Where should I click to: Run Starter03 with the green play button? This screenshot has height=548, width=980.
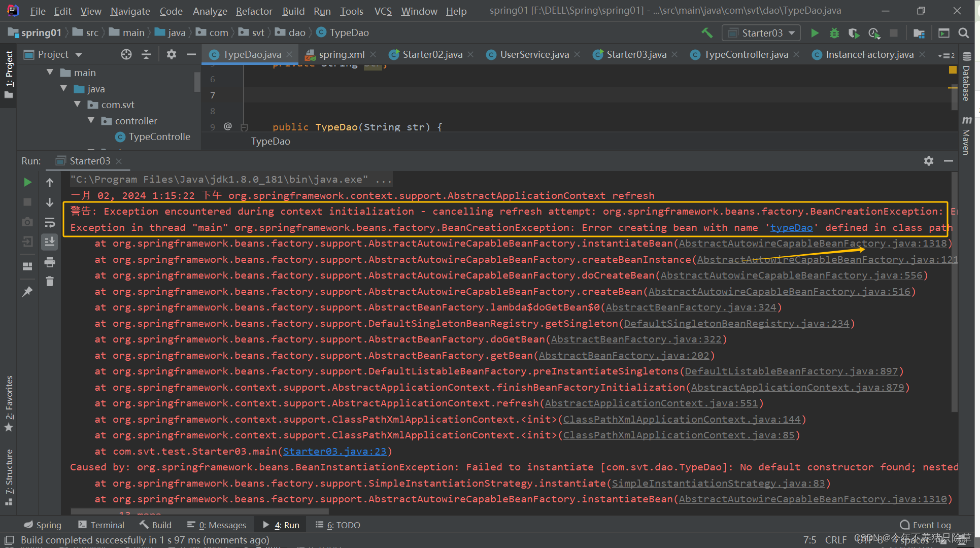tap(815, 33)
